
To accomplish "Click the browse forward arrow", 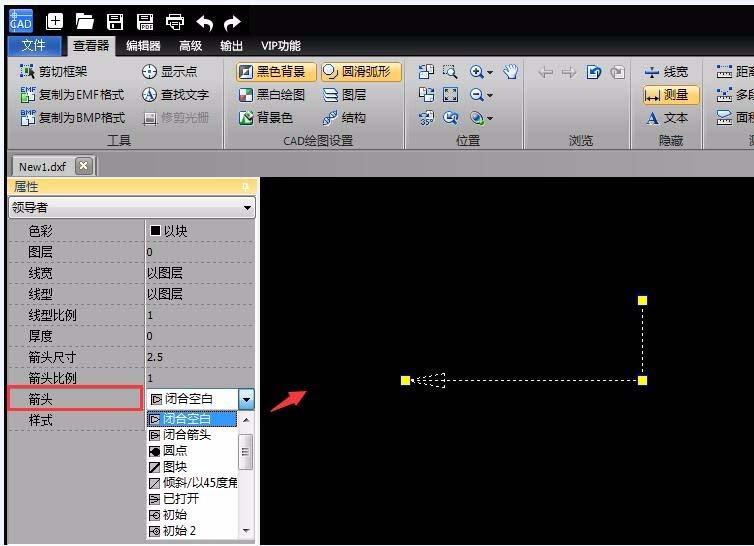I will [569, 72].
